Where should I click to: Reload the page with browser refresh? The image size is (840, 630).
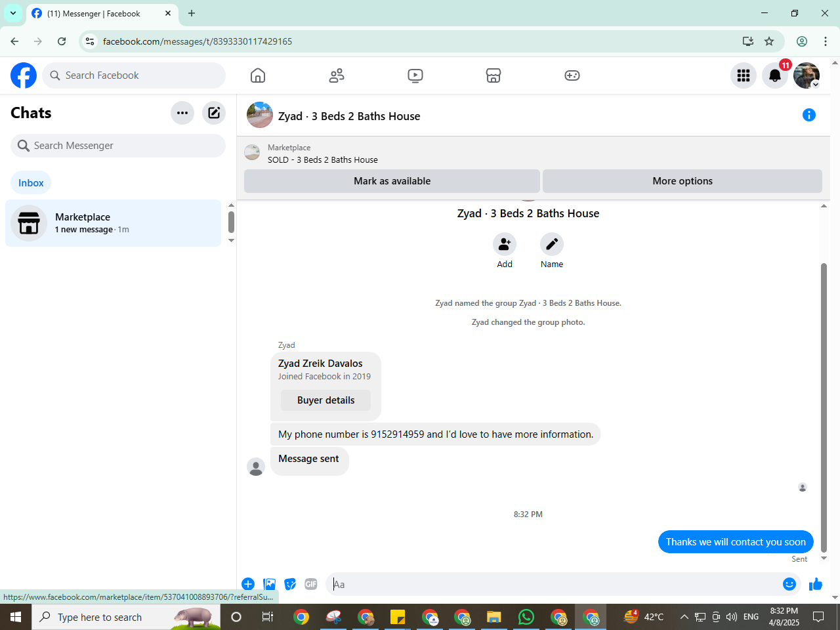[x=62, y=41]
